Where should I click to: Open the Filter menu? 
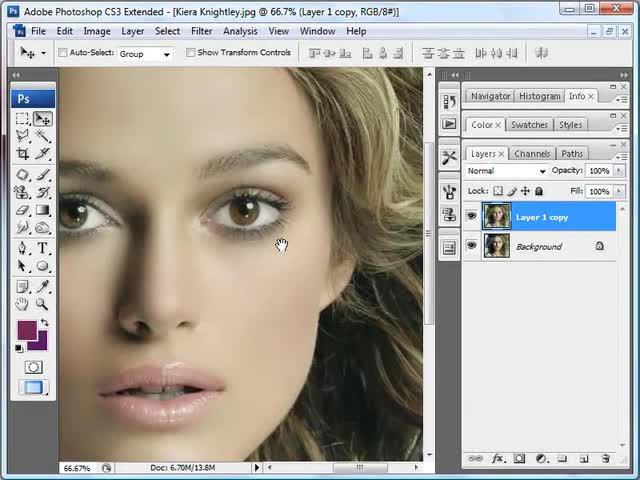pos(202,31)
